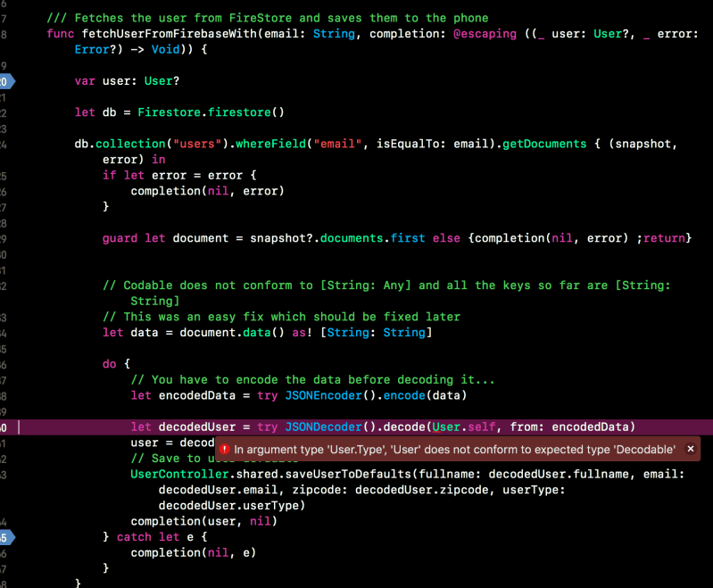Screen dimensions: 713x588
Task: Click 'document.data()' call
Action: [x=232, y=333]
